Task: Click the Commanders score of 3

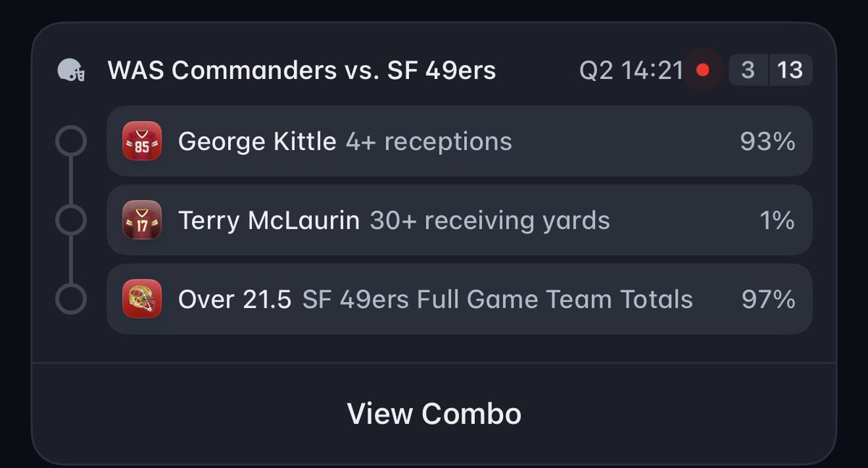Action: [x=749, y=70]
